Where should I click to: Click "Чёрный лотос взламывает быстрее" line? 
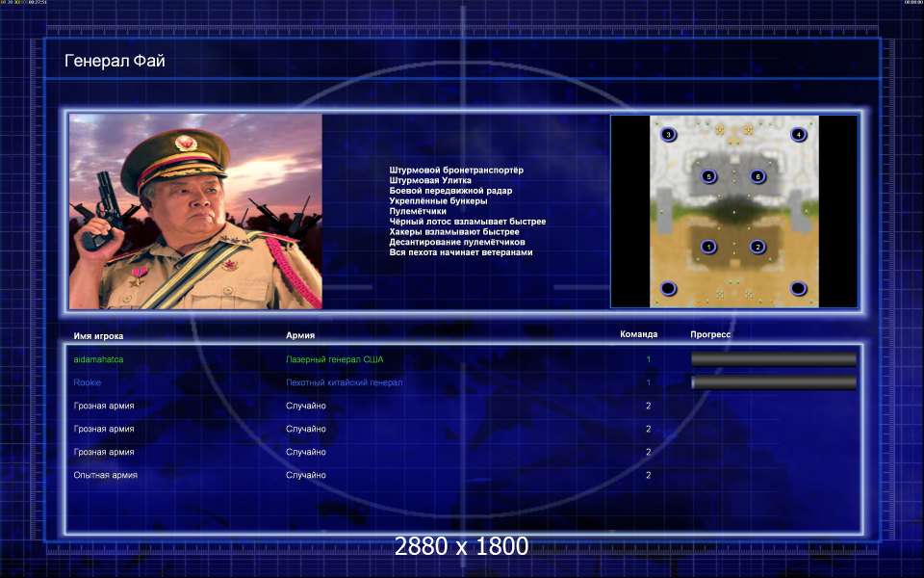[x=468, y=222]
